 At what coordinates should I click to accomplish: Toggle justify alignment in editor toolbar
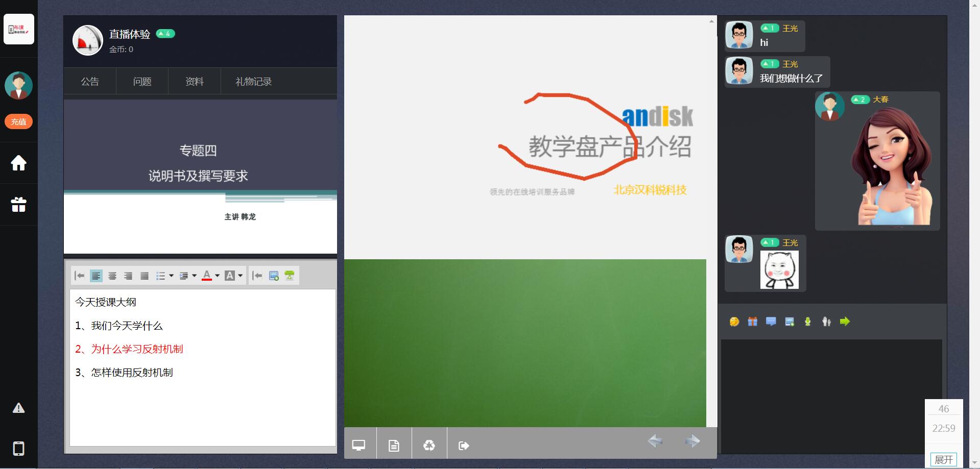145,276
